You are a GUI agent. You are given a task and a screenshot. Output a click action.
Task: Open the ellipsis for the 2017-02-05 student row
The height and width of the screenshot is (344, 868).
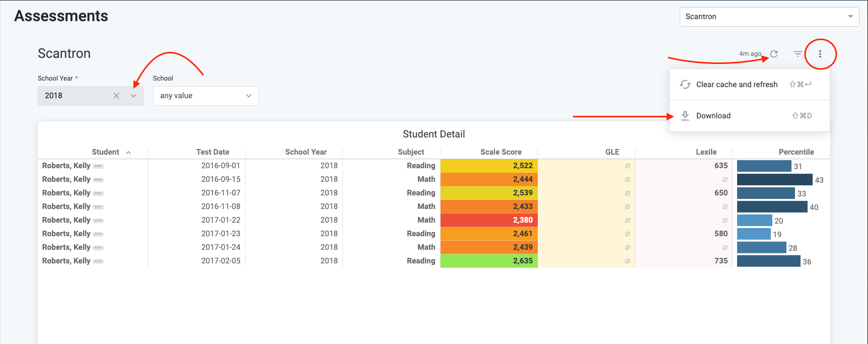click(x=98, y=261)
